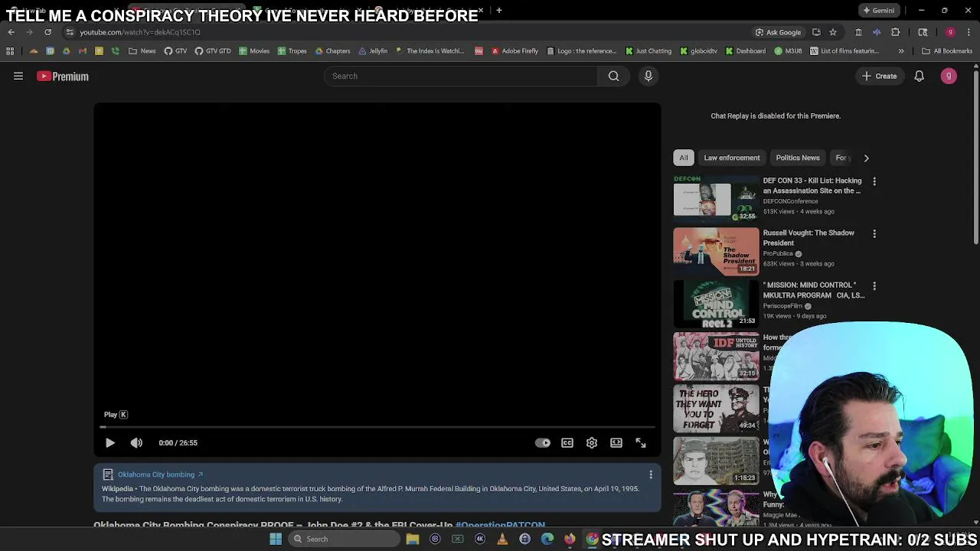The height and width of the screenshot is (551, 980).
Task: Open Microsoft Edge from the taskbar
Action: [x=547, y=539]
